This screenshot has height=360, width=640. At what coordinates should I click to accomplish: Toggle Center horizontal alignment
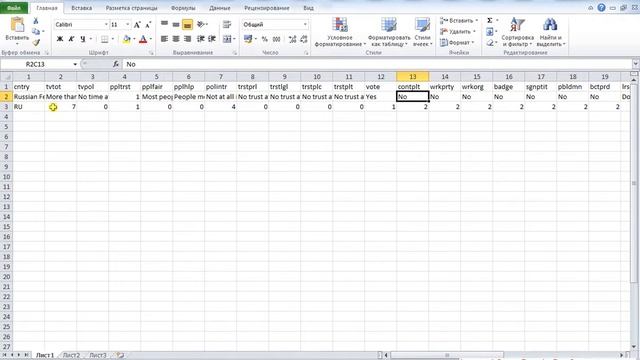[176, 39]
